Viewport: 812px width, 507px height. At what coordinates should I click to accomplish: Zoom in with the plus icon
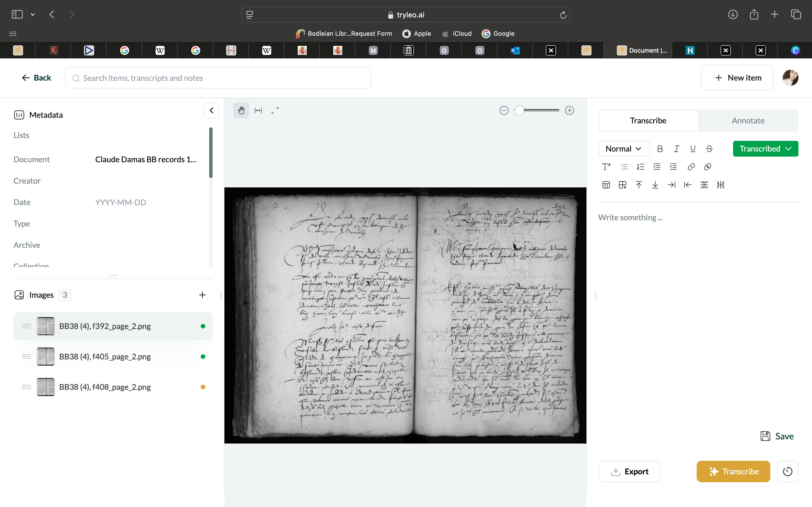569,110
